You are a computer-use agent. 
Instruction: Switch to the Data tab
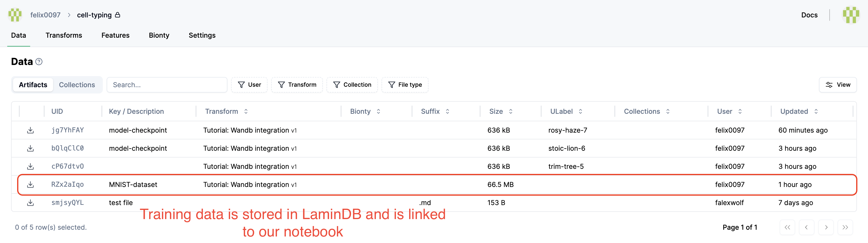19,36
